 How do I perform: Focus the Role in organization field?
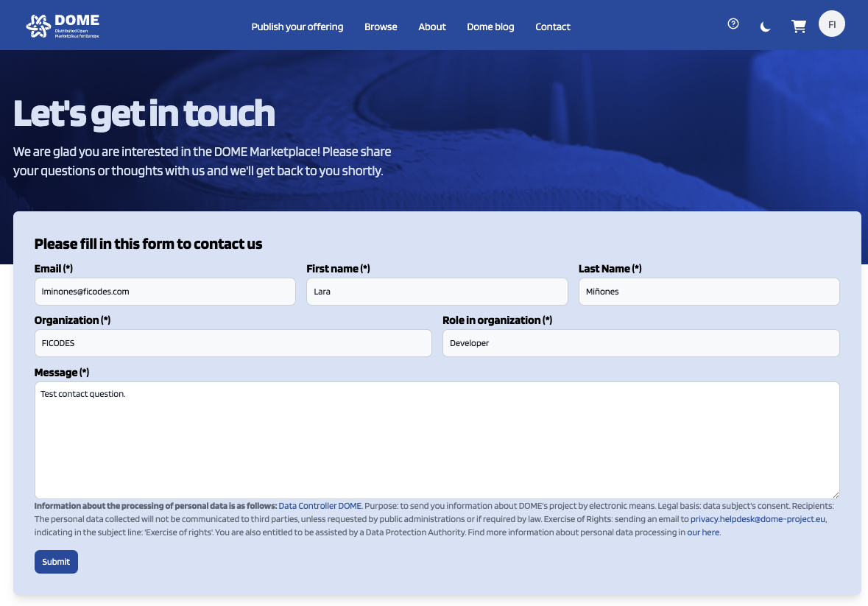coord(641,343)
